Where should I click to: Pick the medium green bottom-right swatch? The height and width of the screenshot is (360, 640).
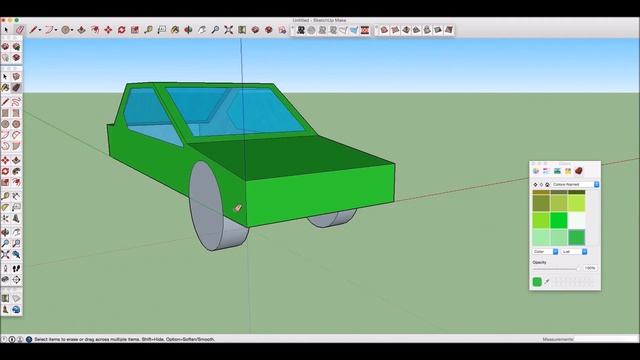tap(577, 238)
